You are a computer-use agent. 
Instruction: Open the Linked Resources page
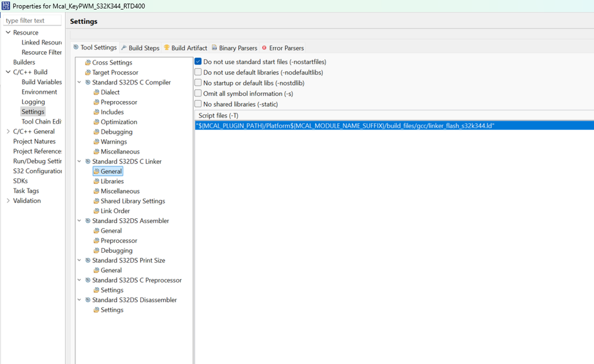(42, 42)
